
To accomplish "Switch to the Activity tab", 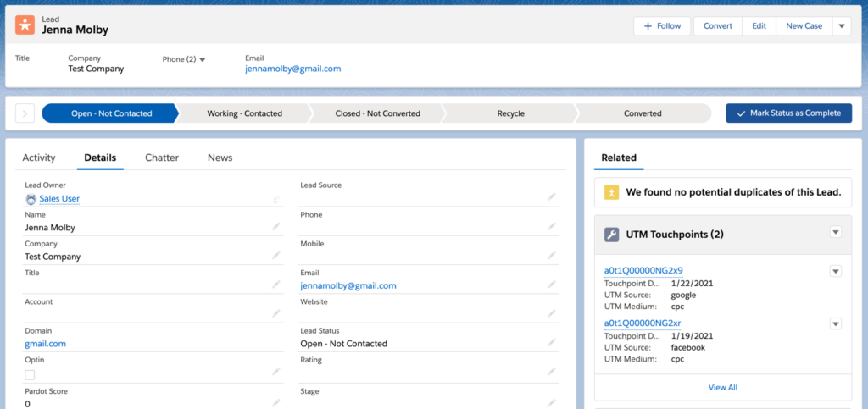I will click(39, 158).
